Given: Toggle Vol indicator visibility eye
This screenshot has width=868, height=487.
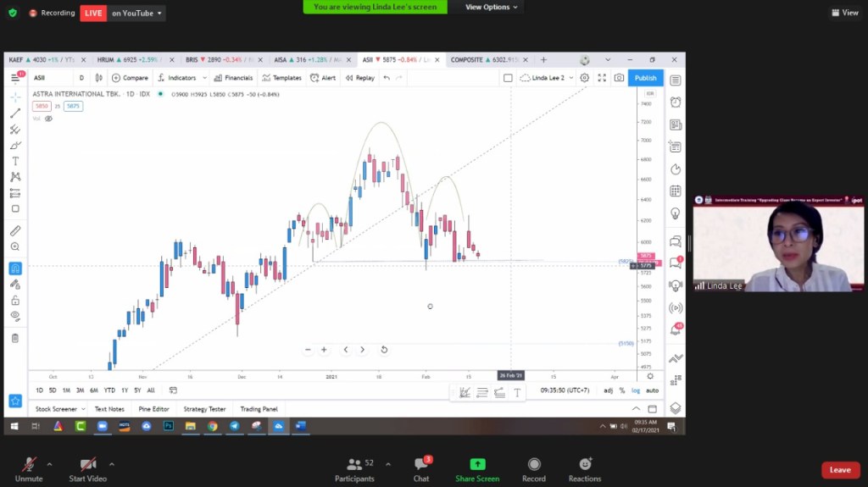Looking at the screenshot, I should [x=48, y=119].
